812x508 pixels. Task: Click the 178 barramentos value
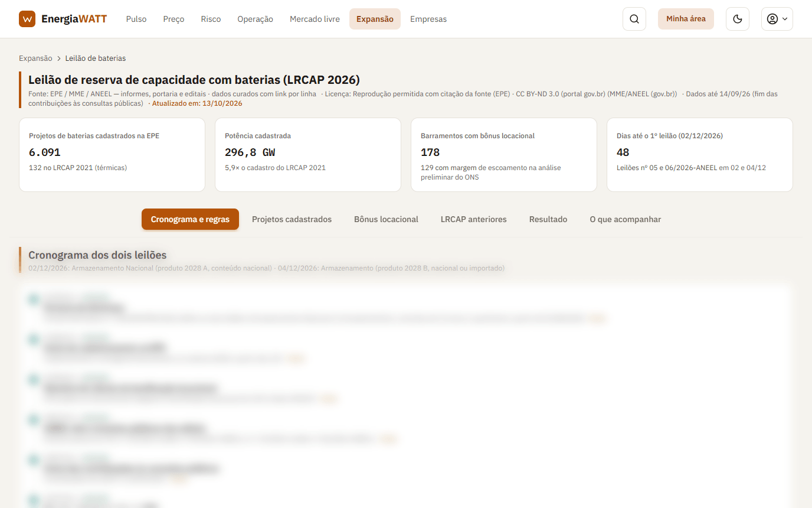pyautogui.click(x=430, y=152)
